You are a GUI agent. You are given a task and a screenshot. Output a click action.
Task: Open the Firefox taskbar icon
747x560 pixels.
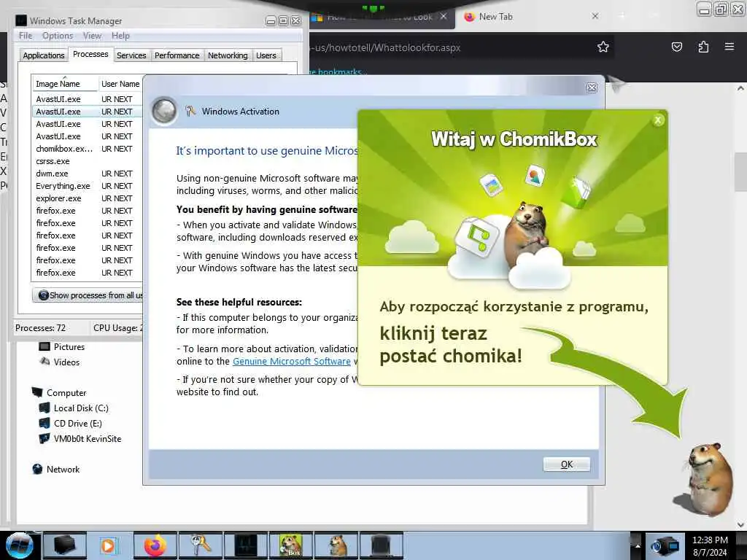155,545
